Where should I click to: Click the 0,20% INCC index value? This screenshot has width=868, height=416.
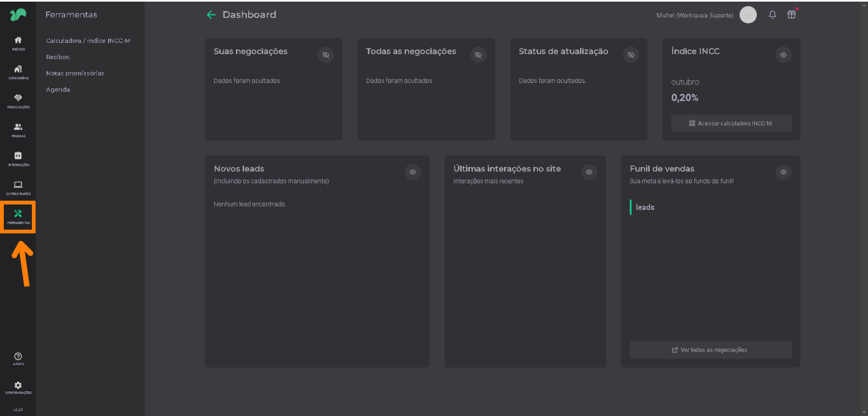pyautogui.click(x=685, y=98)
